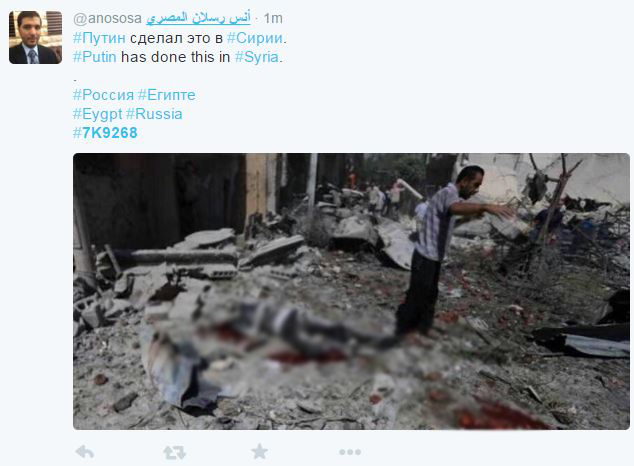634x466 pixels.
Task: Click the reply arrow icon
Action: click(85, 452)
